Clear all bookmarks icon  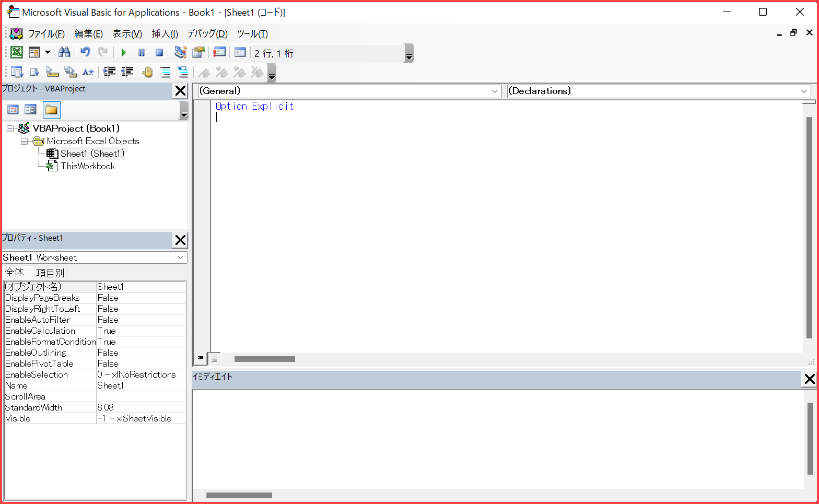pyautogui.click(x=257, y=72)
